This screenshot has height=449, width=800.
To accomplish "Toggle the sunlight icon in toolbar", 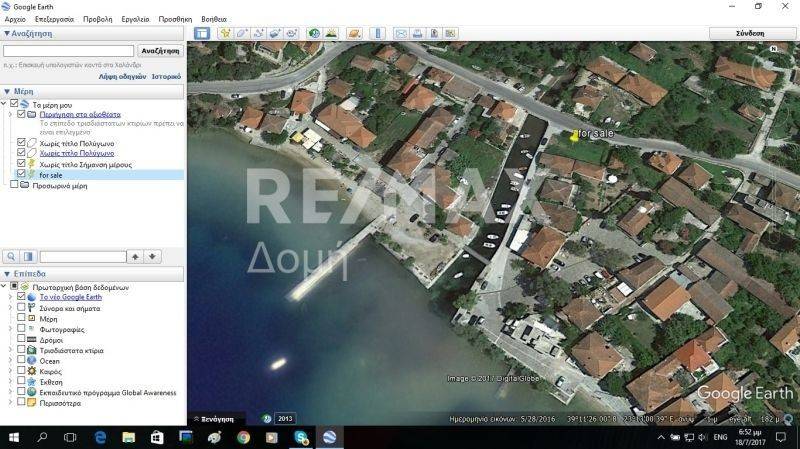I will [331, 33].
